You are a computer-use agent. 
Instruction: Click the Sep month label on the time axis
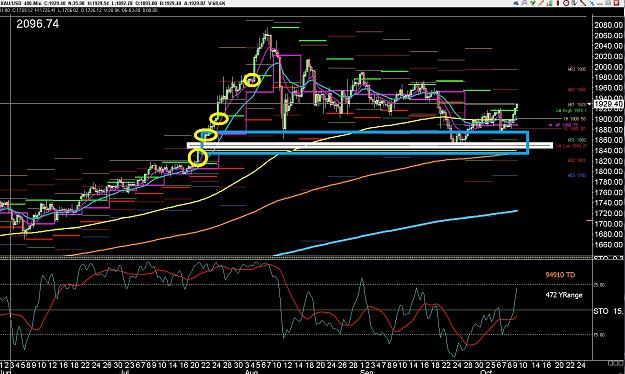[366, 372]
